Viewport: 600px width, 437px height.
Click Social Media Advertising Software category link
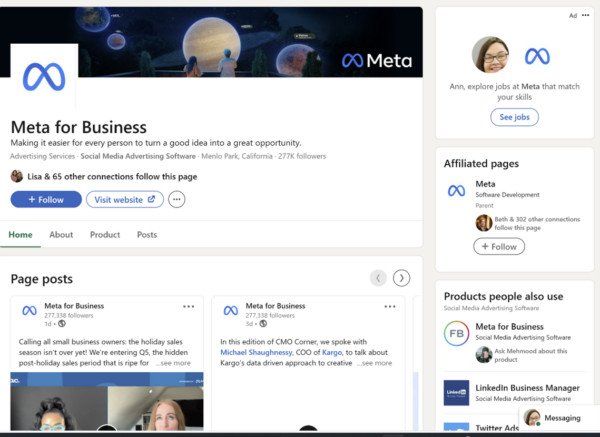(x=138, y=156)
